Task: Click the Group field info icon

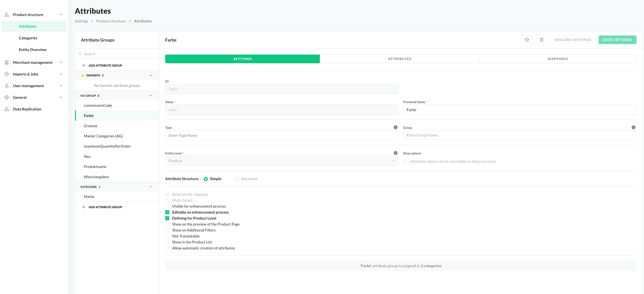Action: click(x=633, y=127)
